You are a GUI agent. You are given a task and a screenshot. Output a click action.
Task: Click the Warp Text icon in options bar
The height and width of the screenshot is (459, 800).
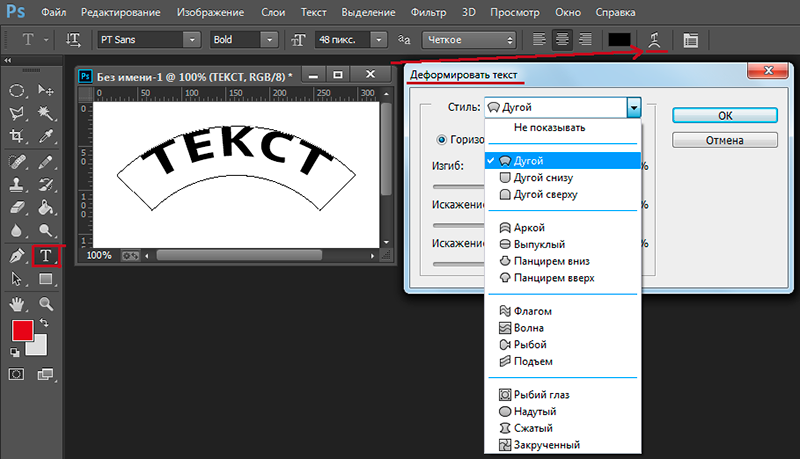tap(654, 40)
